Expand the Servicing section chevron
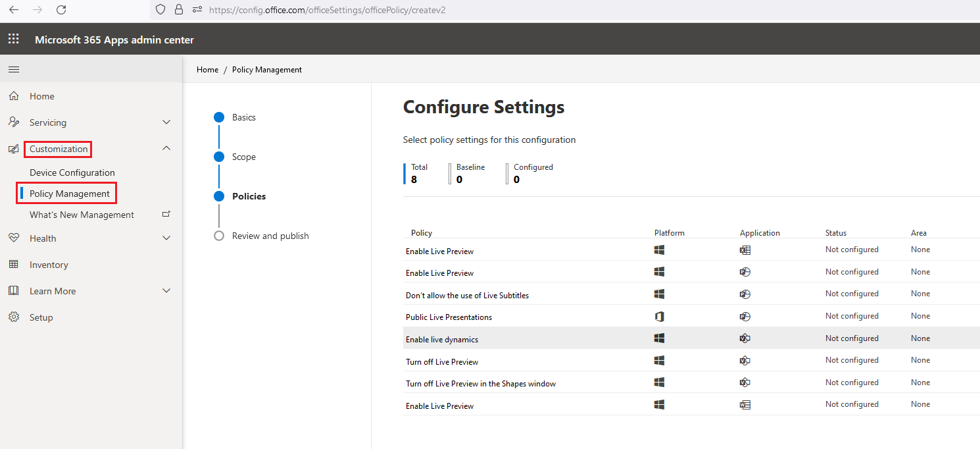 pos(166,122)
